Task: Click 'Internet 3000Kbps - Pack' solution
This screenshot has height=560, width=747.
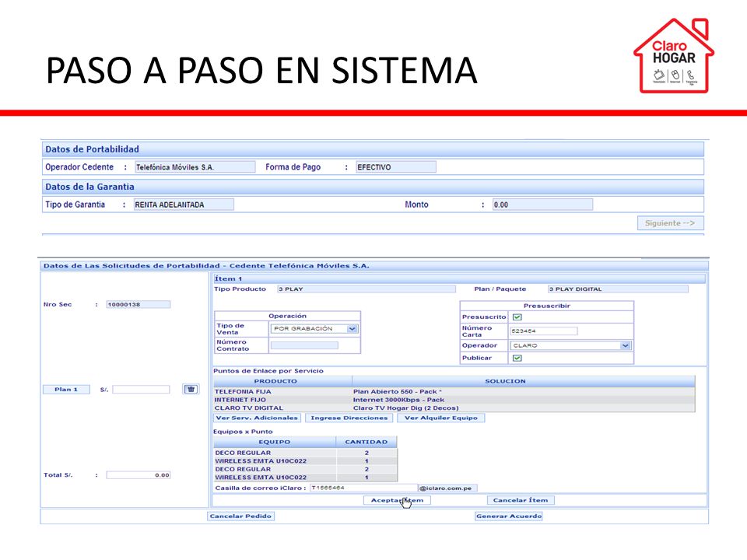Action: tap(398, 400)
